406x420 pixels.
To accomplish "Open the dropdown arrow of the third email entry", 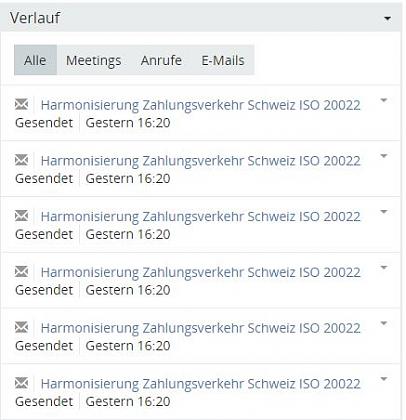I will click(384, 211).
